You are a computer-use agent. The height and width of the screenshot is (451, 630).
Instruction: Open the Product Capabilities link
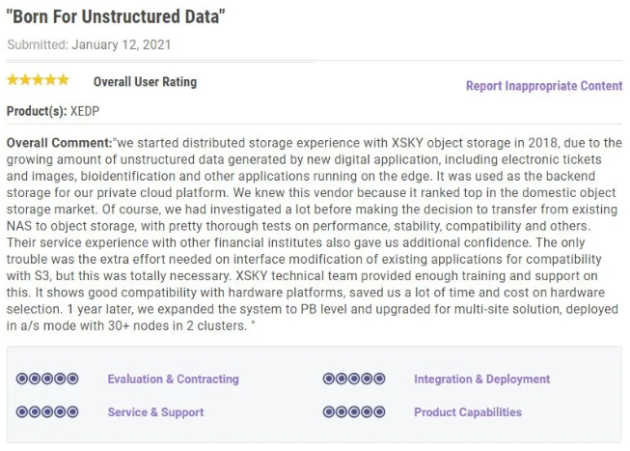tap(468, 412)
